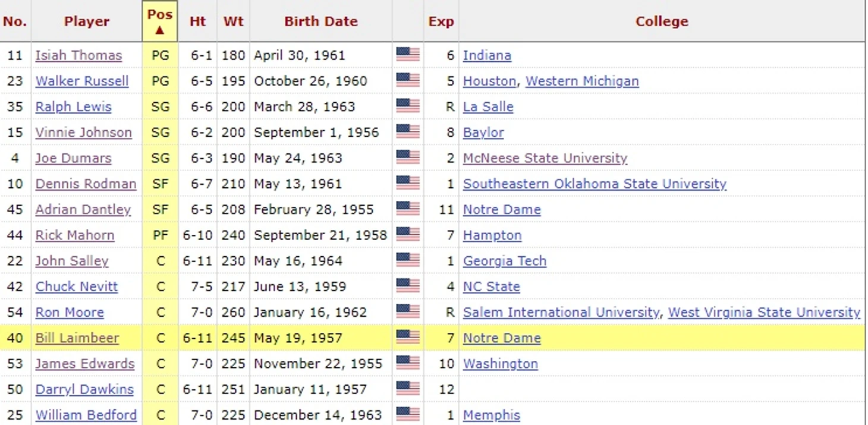Viewport: 868px width, 425px height.
Task: Sort the roster by Ht header
Action: click(x=197, y=21)
